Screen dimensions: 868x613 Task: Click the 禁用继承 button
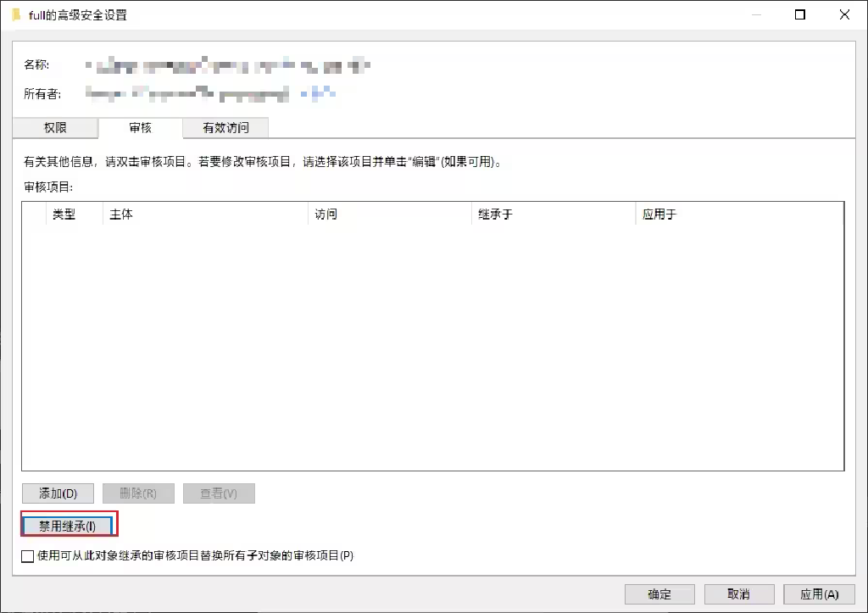68,524
